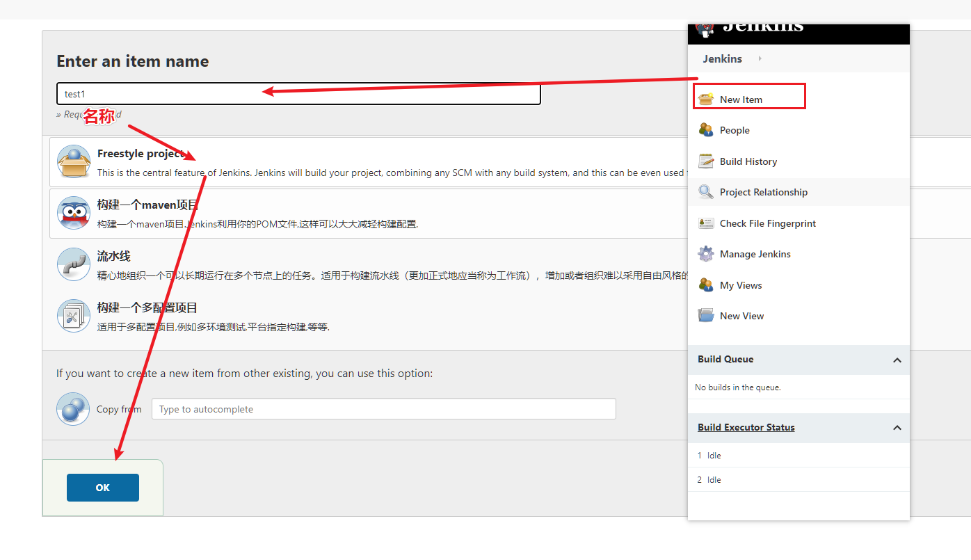Viewport: 971px width, 560px height.
Task: Select the 构建一个多配置项目 title
Action: pyautogui.click(x=147, y=307)
